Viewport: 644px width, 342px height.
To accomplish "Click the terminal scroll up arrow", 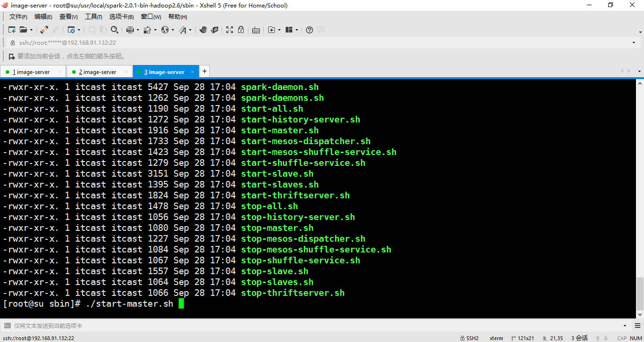I will (640, 83).
